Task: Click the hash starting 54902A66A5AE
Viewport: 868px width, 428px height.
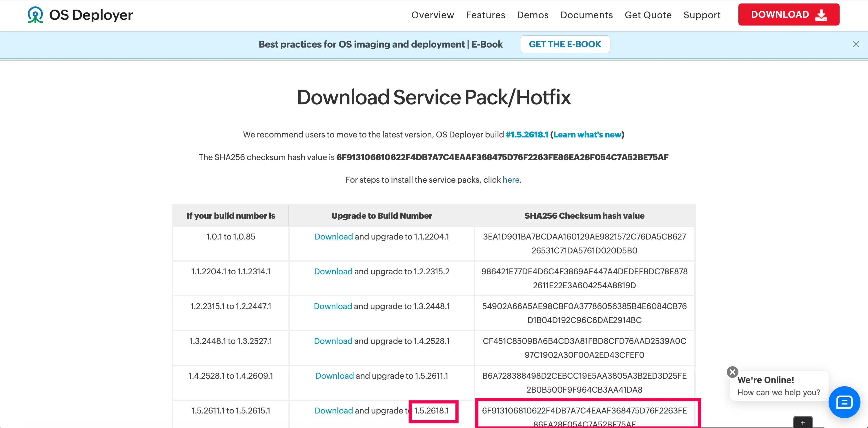Action: [x=584, y=313]
